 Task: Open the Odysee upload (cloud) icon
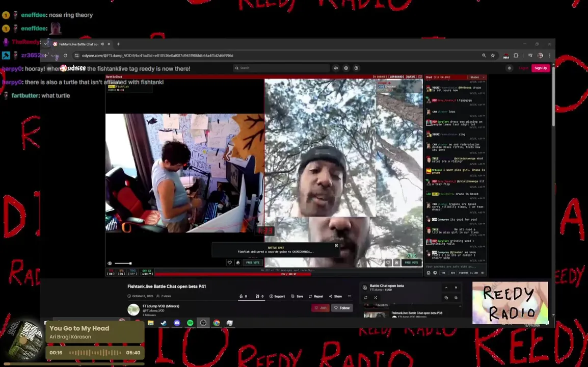click(x=336, y=68)
